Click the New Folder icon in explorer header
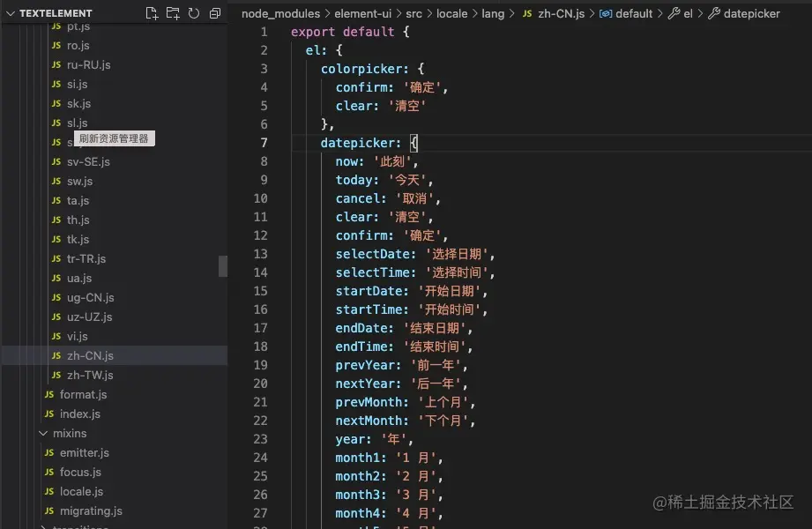Image resolution: width=812 pixels, height=529 pixels. coord(173,13)
